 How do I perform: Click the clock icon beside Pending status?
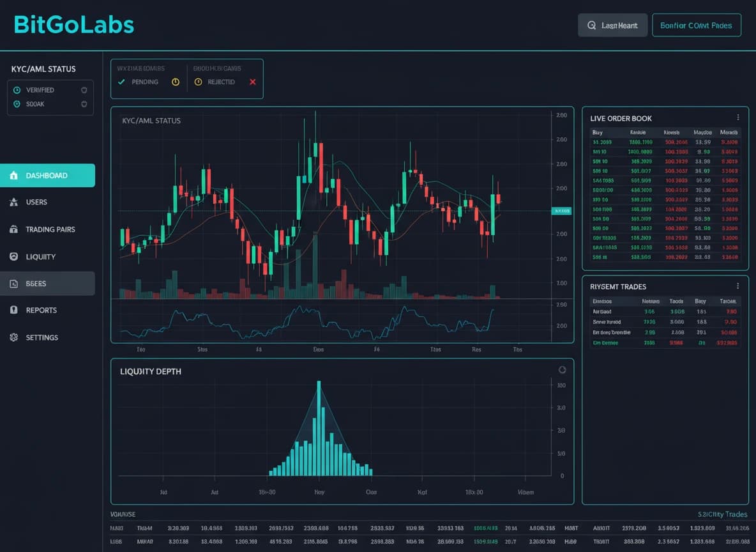pyautogui.click(x=176, y=82)
